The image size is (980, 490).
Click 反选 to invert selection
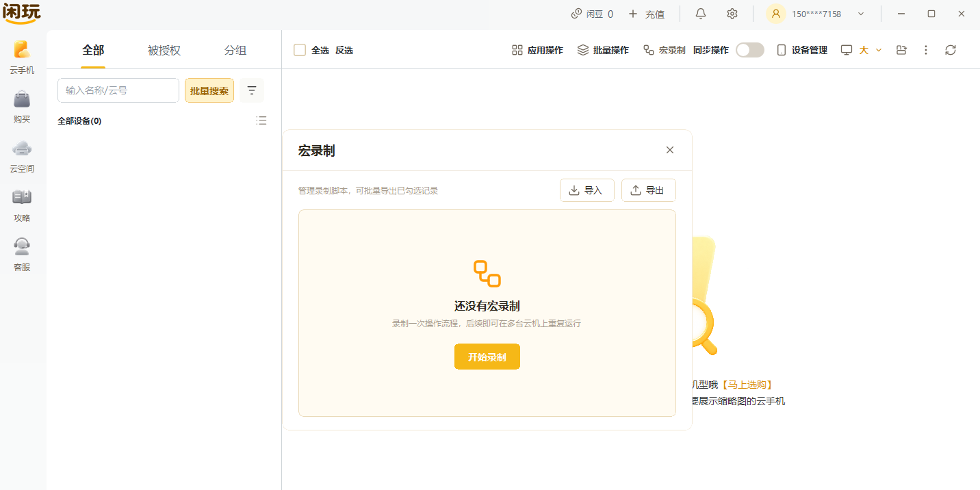pyautogui.click(x=344, y=50)
